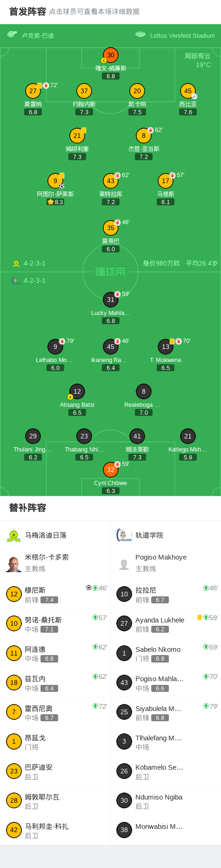Click the Loftus Versfeld Stadium icon
The width and height of the screenshot is (221, 868).
[141, 34]
